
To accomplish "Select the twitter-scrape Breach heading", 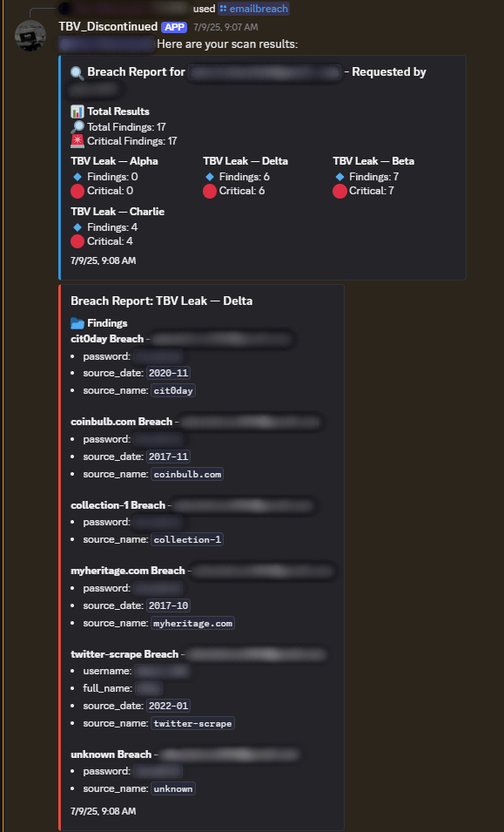I will coord(124,653).
